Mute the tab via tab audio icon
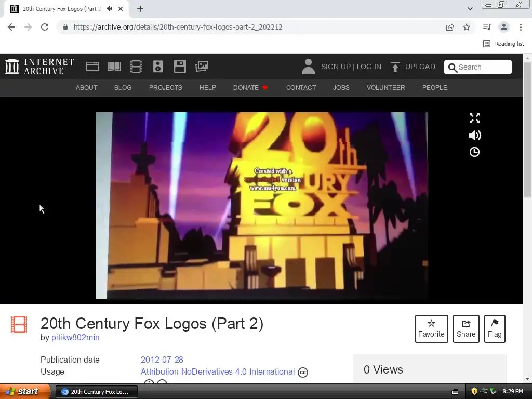This screenshot has height=399, width=532. pyautogui.click(x=109, y=9)
